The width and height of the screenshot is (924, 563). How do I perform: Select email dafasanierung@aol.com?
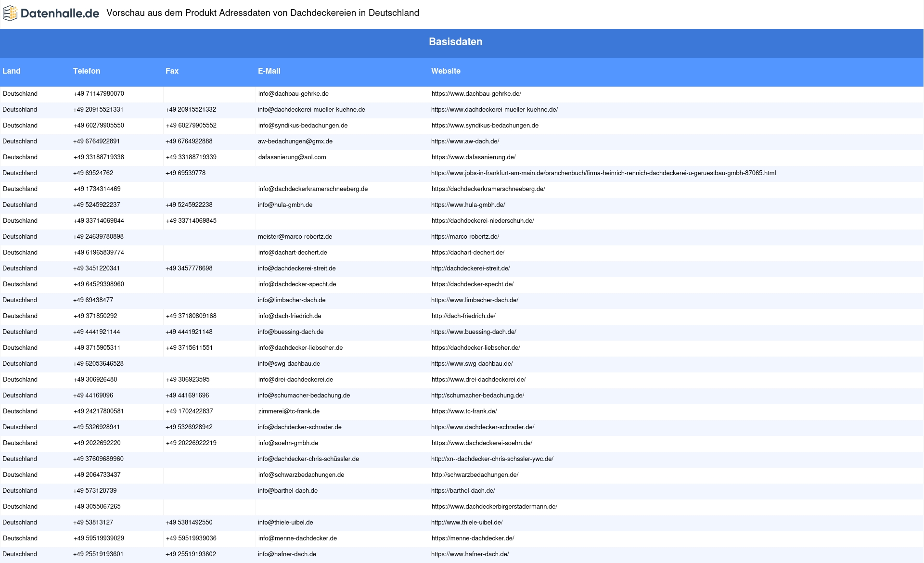click(x=292, y=157)
